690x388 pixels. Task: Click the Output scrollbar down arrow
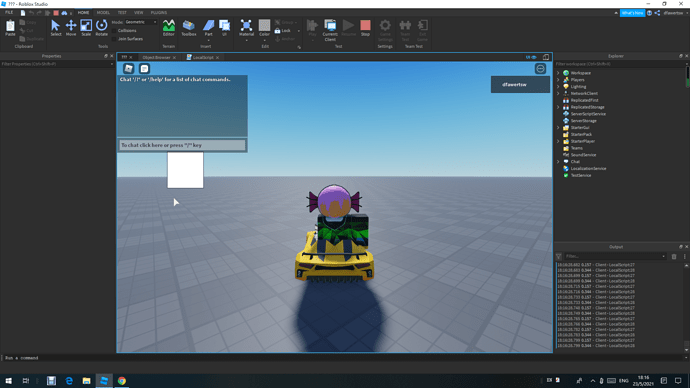point(686,350)
